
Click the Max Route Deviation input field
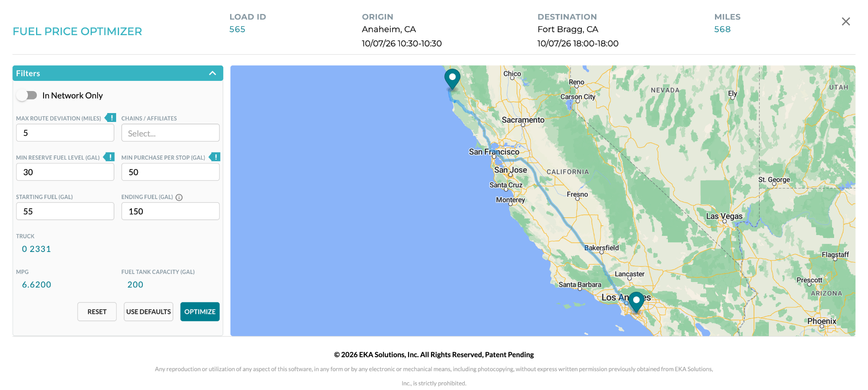[65, 133]
